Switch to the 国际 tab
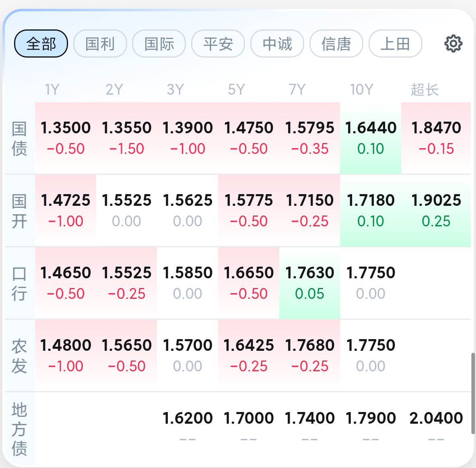Screen dimensions: 476x468 (x=159, y=44)
